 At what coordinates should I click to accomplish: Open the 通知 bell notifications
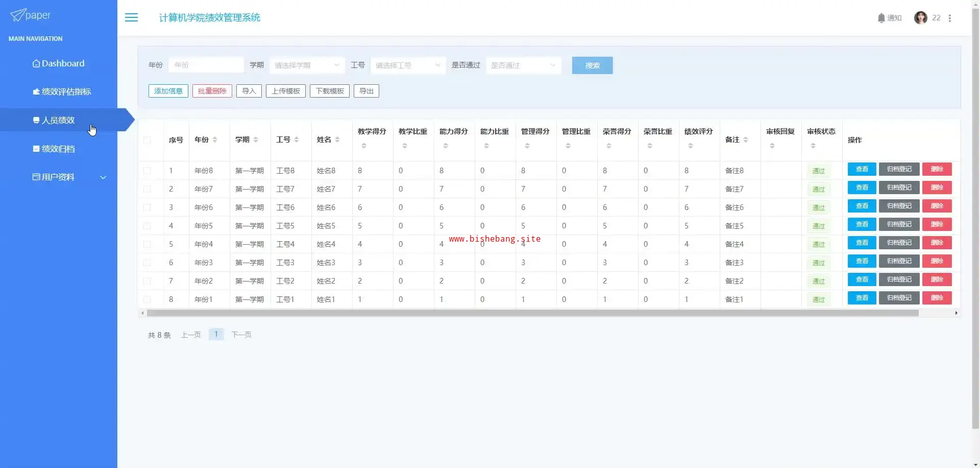[889, 18]
